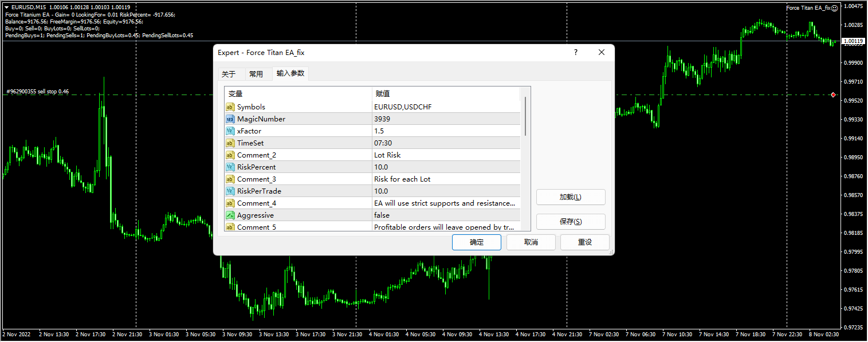This screenshot has width=868, height=342.
Task: Click the double-type icon beside xFactor
Action: pyautogui.click(x=230, y=131)
